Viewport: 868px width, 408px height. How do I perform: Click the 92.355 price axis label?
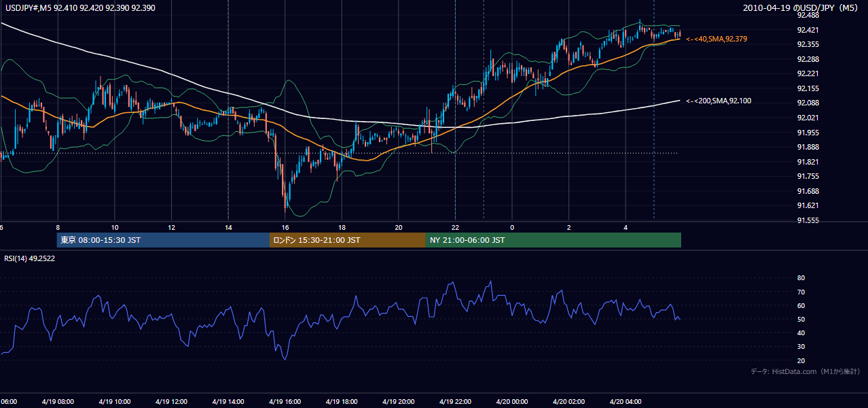point(808,44)
